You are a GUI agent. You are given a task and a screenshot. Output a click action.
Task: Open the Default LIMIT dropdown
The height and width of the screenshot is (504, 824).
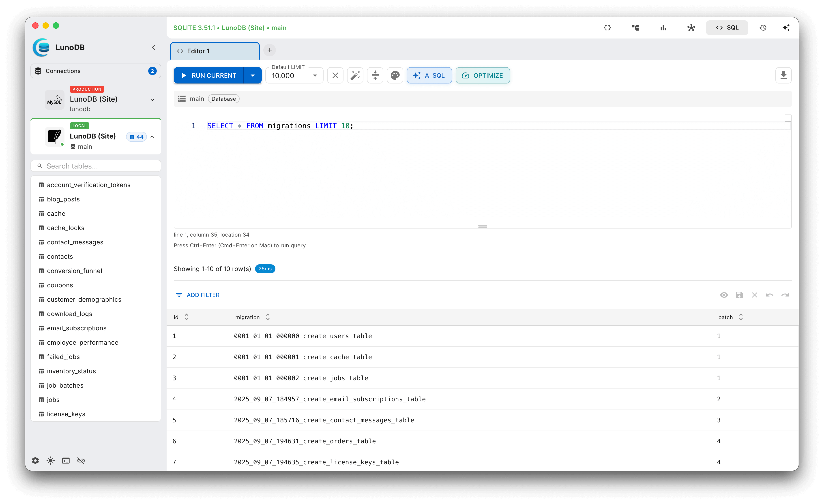pos(294,76)
